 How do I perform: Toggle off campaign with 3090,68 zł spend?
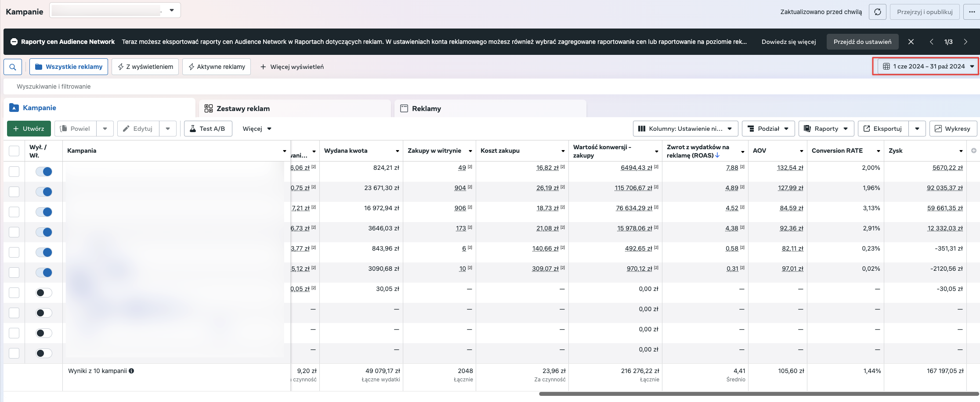[44, 273]
